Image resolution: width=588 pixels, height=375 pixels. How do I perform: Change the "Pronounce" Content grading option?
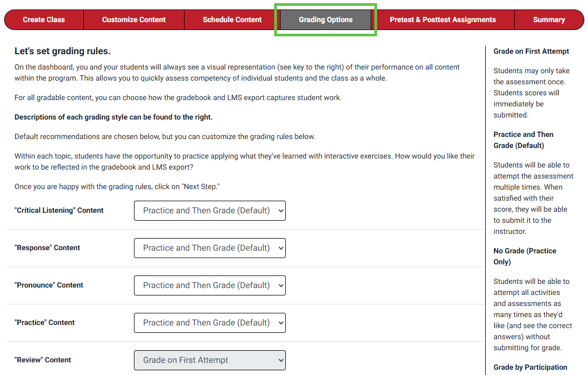coord(210,285)
